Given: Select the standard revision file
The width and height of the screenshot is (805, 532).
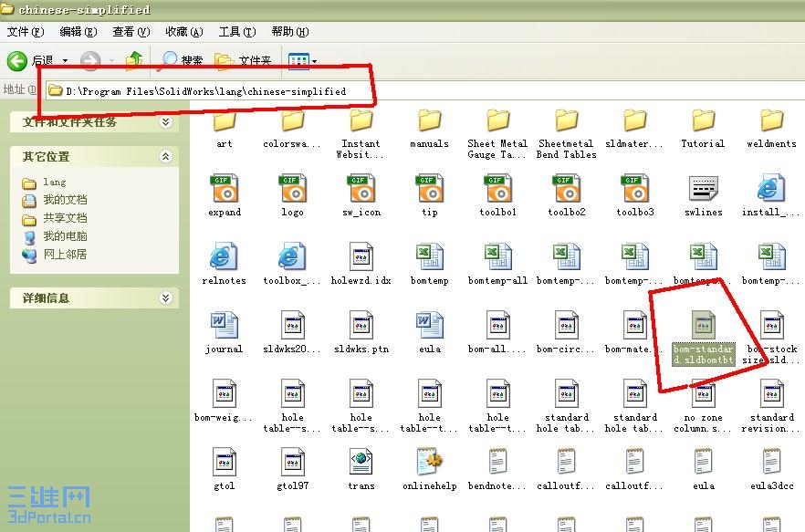Looking at the screenshot, I should pos(771,406).
